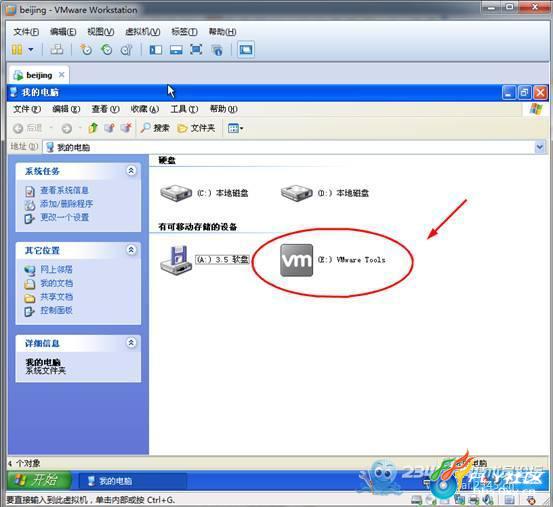Viewport: 553px width, 507px height.
Task: Click the 开始 Start button
Action: [x=38, y=480]
